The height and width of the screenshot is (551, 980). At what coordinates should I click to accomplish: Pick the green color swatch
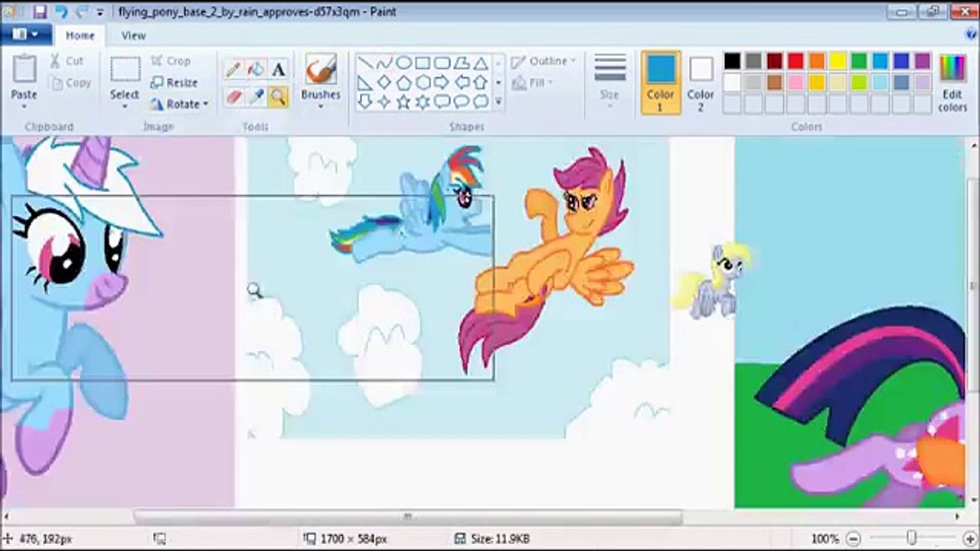pos(859,61)
